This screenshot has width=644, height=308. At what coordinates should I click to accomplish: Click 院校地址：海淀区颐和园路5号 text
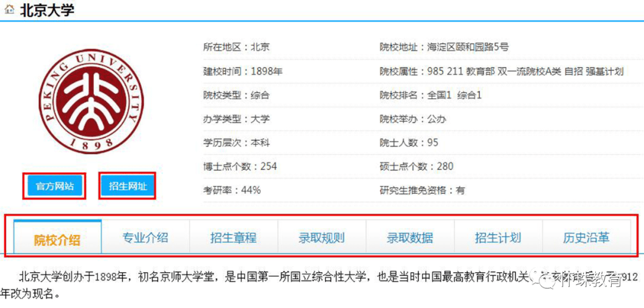point(444,47)
